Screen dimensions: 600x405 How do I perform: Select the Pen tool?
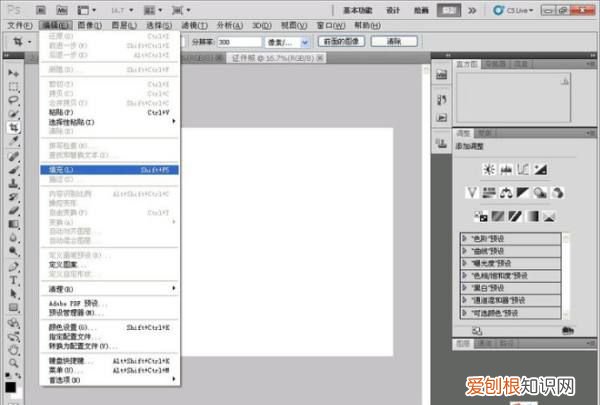[14, 267]
